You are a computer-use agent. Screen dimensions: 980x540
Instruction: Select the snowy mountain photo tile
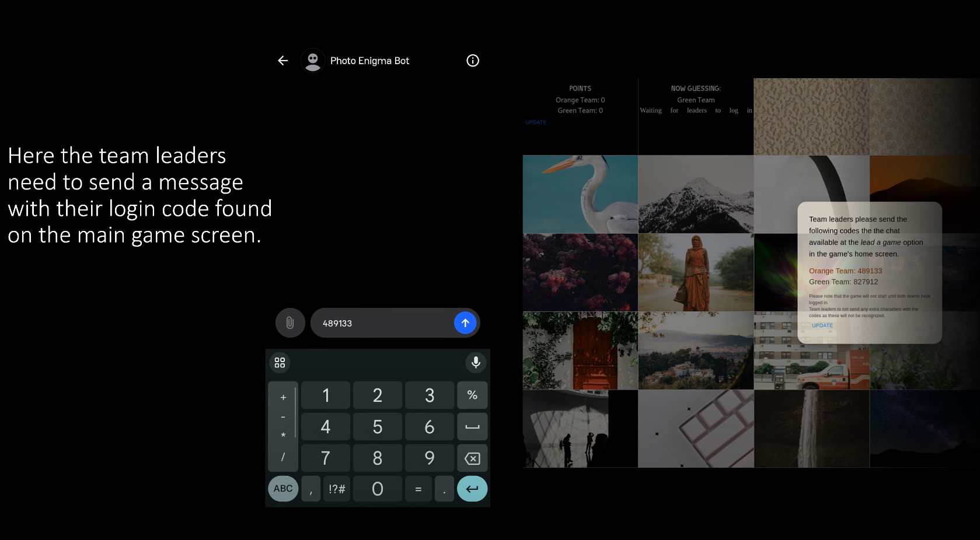pyautogui.click(x=696, y=194)
